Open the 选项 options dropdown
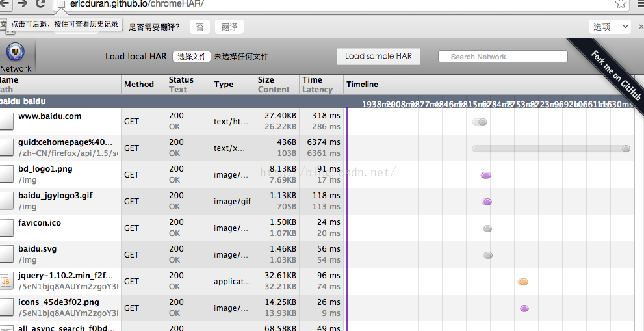Screen dimensions: 644x331 coord(610,27)
